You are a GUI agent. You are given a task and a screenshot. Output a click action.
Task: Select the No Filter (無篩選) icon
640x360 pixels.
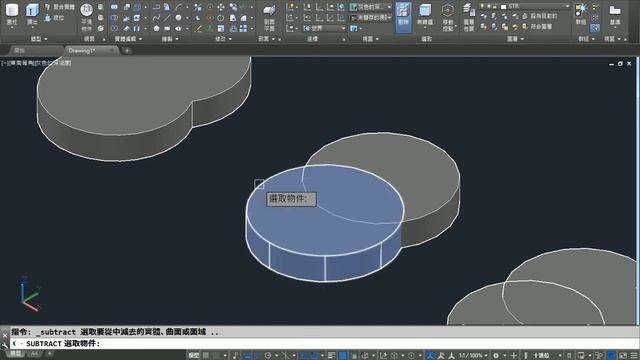click(x=425, y=14)
